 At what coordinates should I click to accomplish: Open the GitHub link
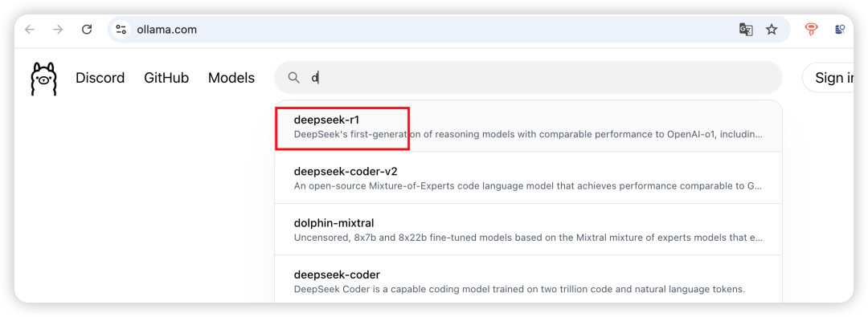(x=166, y=78)
